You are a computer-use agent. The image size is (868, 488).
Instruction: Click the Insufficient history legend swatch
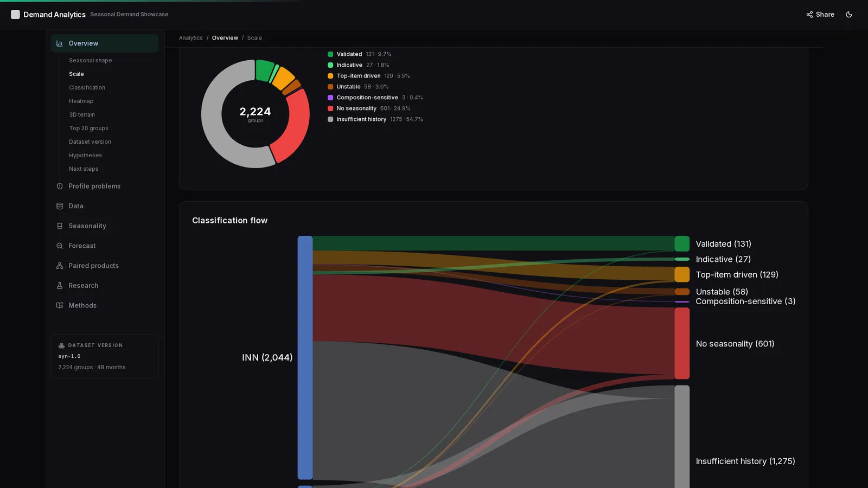(x=330, y=119)
